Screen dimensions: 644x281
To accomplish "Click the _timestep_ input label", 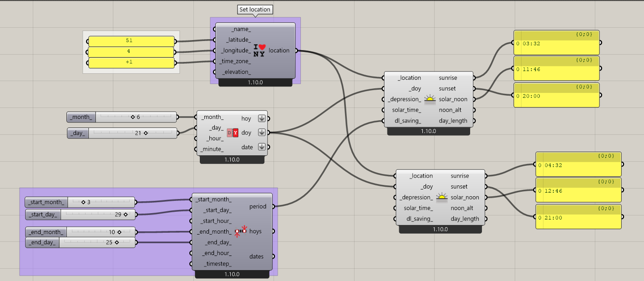I will tap(217, 264).
